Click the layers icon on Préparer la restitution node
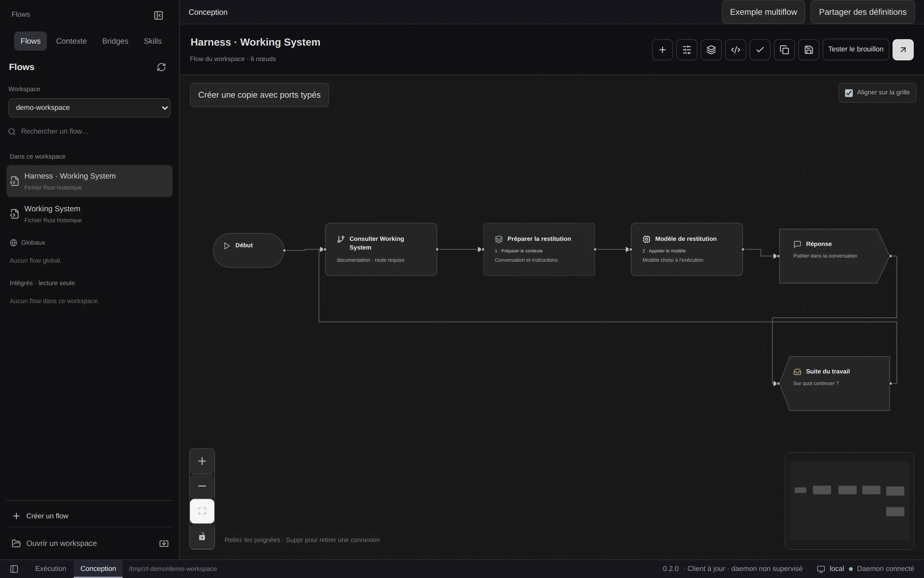The image size is (924, 578). click(499, 239)
